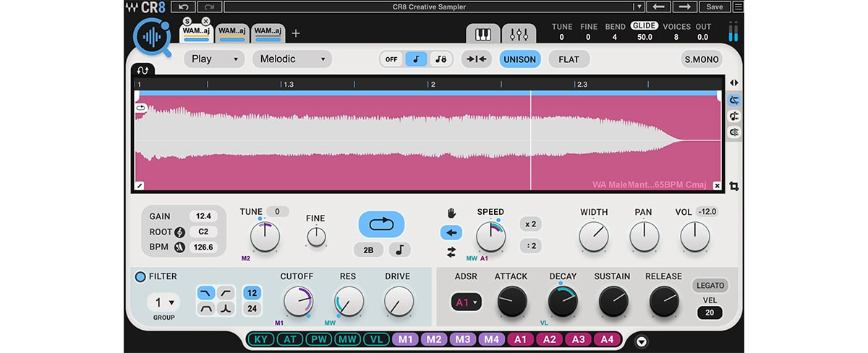Click the crop sample icon
Image resolution: width=868 pixels, height=353 pixels.
[x=734, y=187]
